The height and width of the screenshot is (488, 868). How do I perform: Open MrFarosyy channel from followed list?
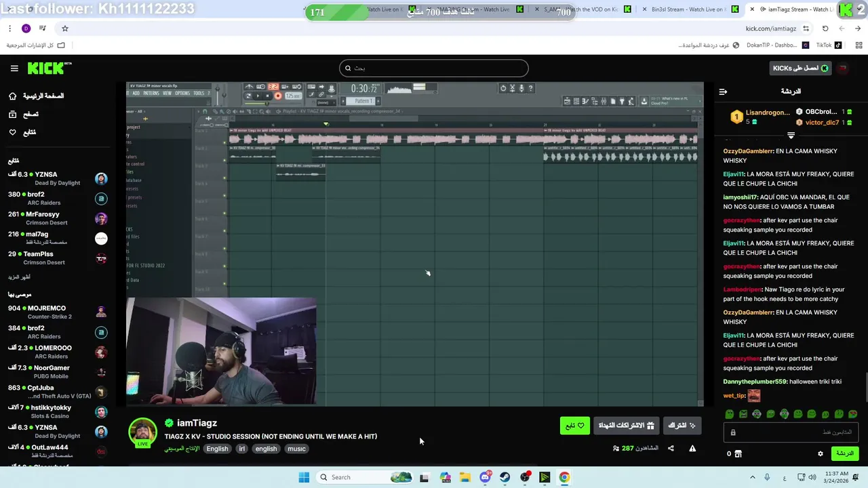point(58,218)
